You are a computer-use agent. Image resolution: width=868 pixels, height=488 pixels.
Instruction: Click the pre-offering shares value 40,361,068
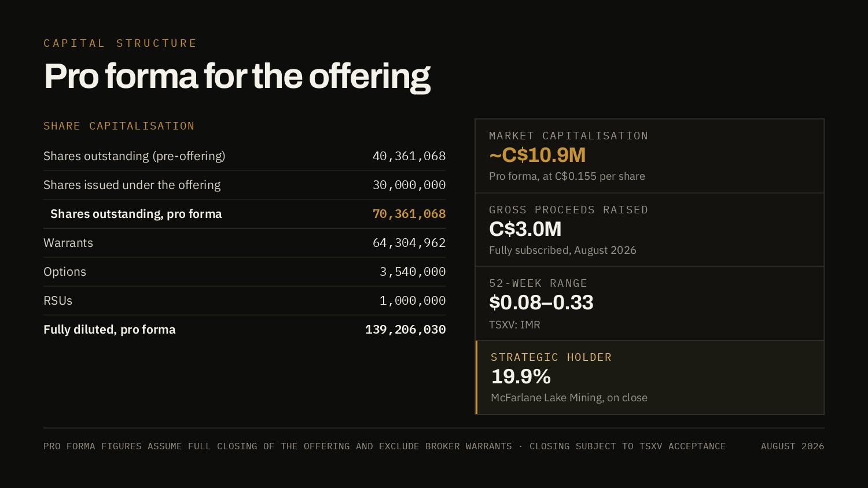[x=409, y=156]
